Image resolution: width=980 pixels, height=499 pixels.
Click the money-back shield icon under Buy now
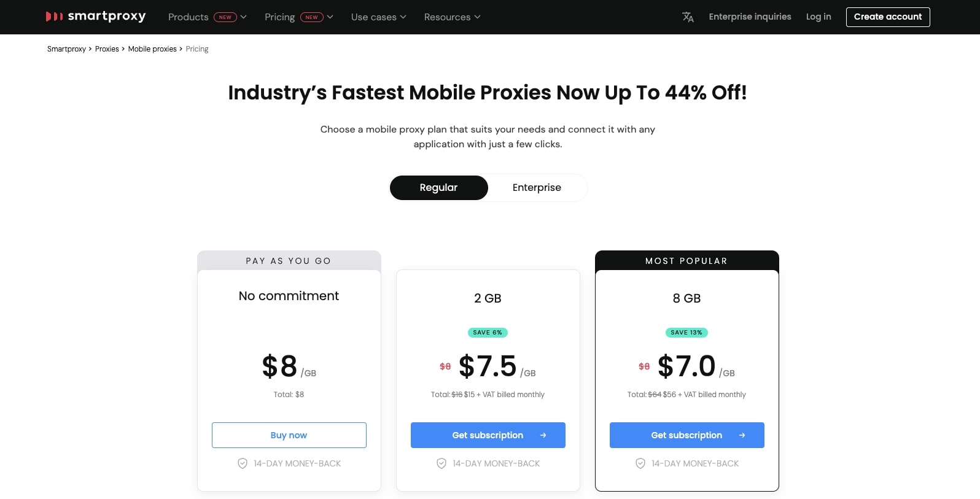(243, 463)
